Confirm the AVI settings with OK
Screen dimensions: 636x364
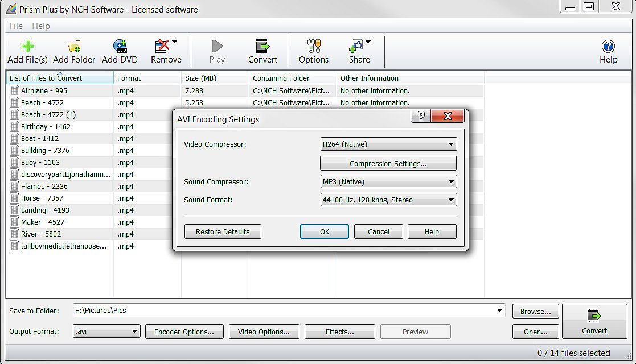pos(324,231)
